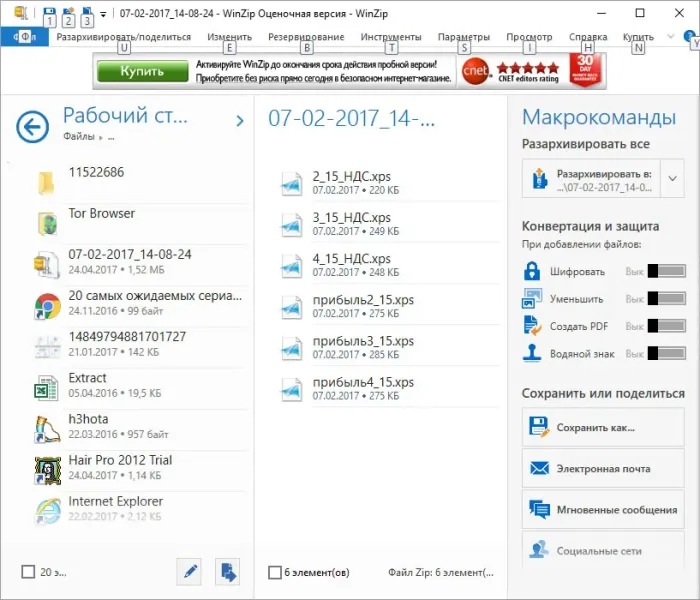Open the quick access toolbar customize arrow
This screenshot has height=600, width=700.
[x=103, y=14]
